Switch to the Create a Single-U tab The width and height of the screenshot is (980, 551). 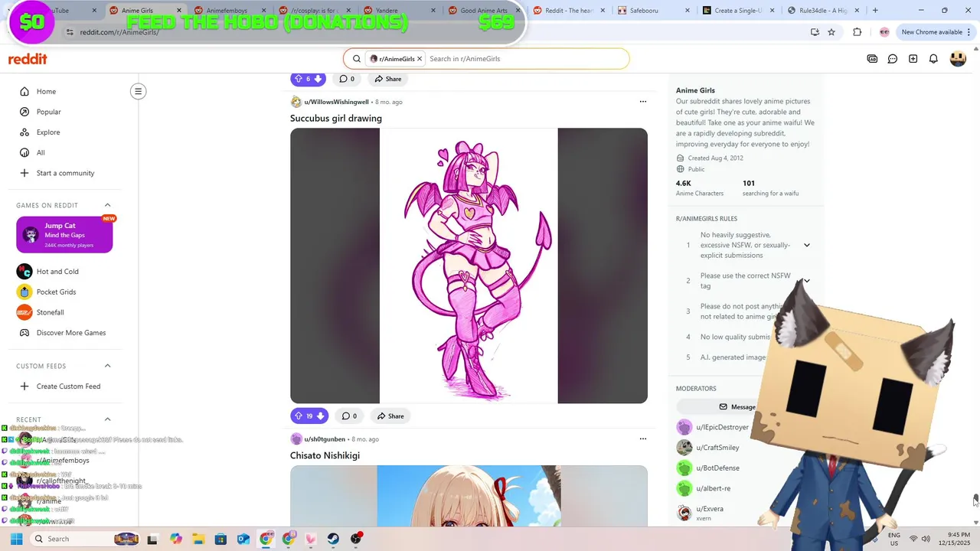(x=740, y=11)
